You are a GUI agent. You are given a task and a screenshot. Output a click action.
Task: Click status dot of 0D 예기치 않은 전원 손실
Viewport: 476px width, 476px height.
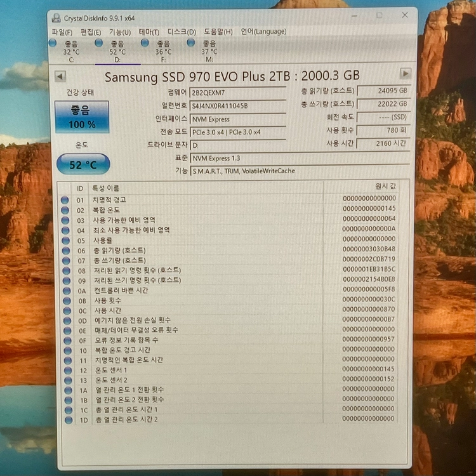[67, 321]
